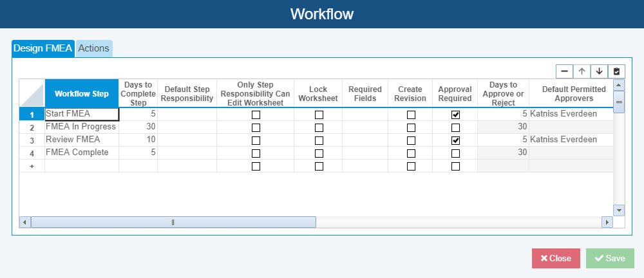
Task: Click the Days to Approve or Reject header
Action: [x=503, y=93]
